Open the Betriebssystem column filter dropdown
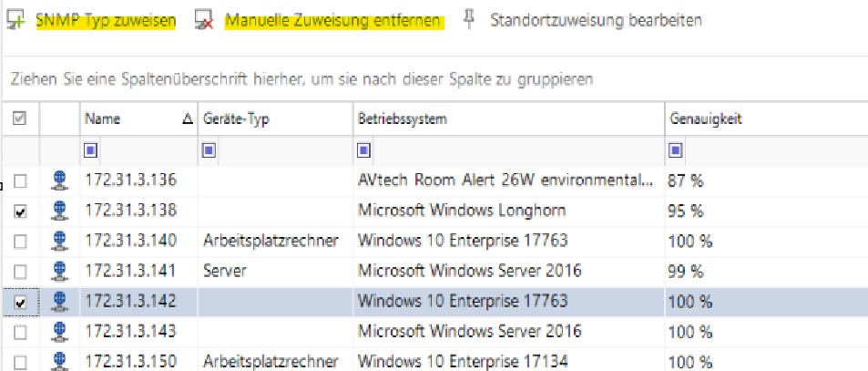Screen dimensions: 868x371 tap(363, 149)
